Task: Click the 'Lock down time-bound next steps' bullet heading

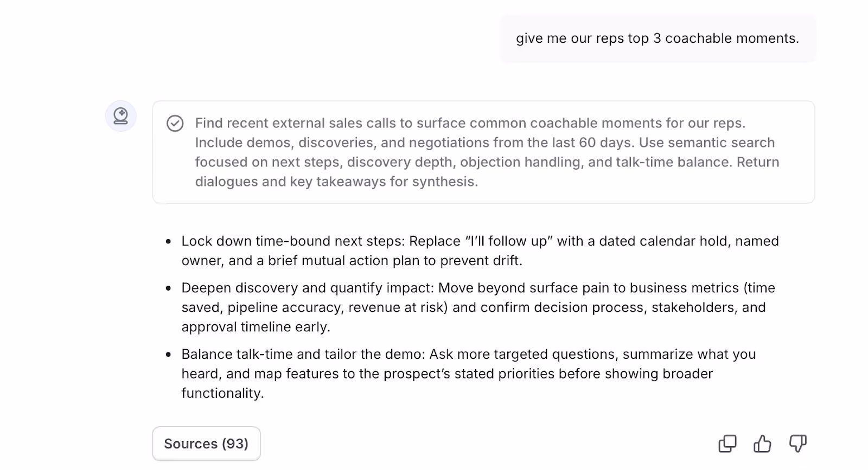Action: coord(293,241)
